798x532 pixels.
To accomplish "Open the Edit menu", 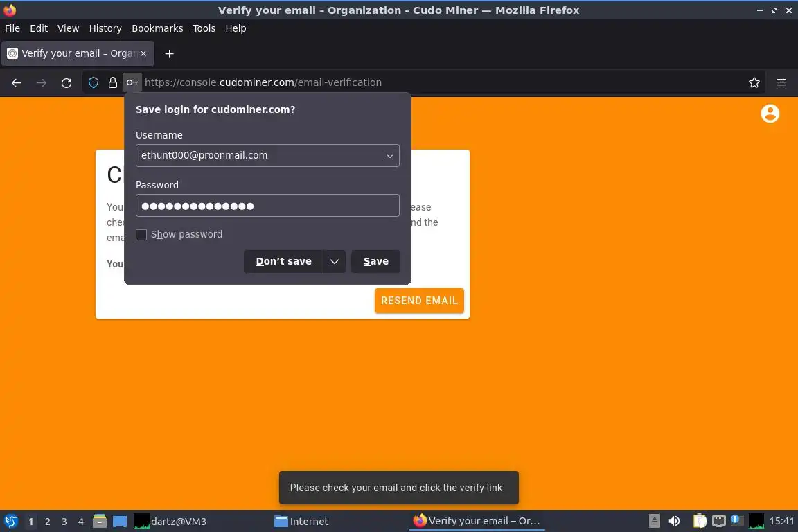I will 39,28.
